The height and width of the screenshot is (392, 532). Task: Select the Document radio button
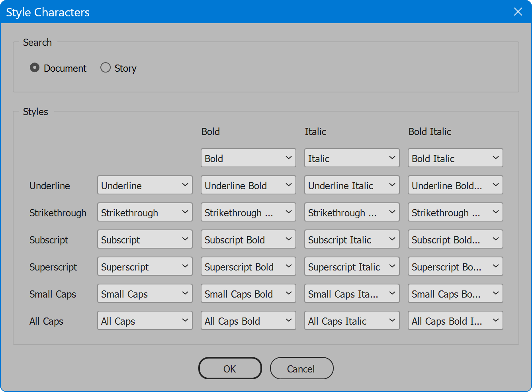coord(35,68)
